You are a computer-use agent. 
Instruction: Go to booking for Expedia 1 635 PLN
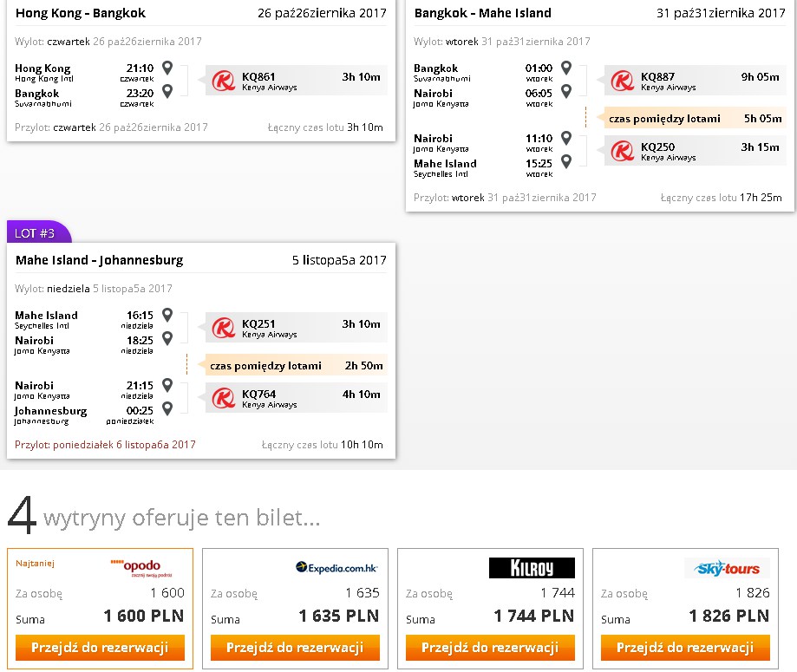coord(296,648)
